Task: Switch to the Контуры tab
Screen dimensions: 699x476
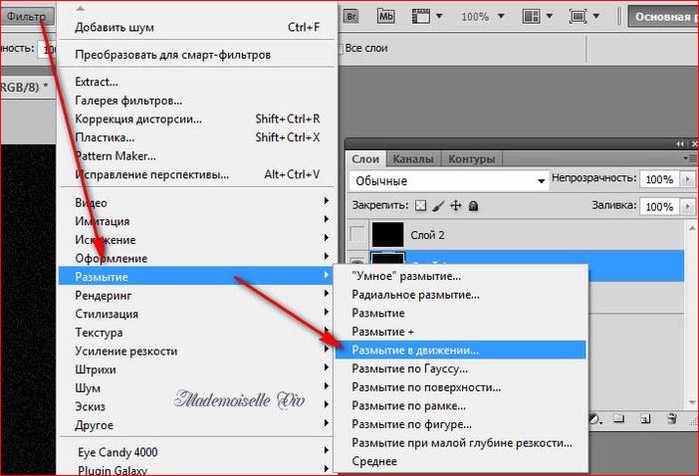Action: click(471, 159)
